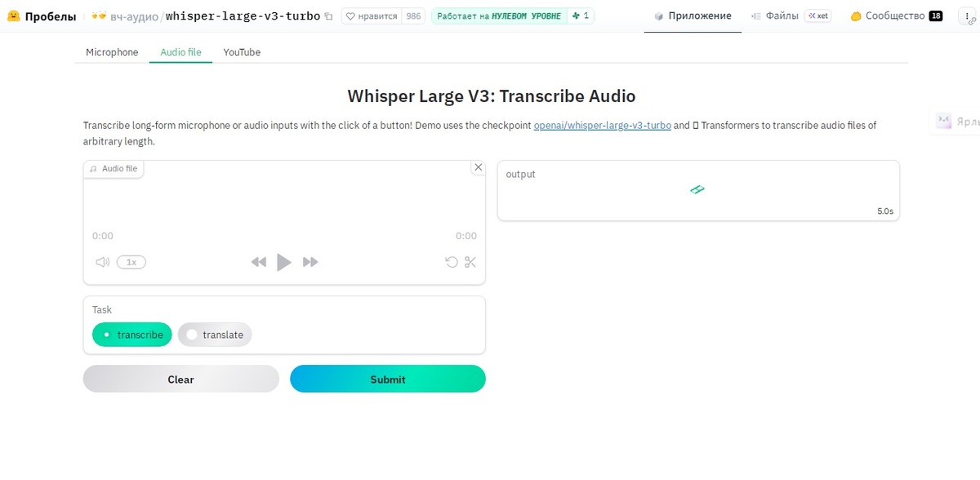980x480 pixels.
Task: Click the xet badge near Файлы
Action: pyautogui.click(x=817, y=16)
